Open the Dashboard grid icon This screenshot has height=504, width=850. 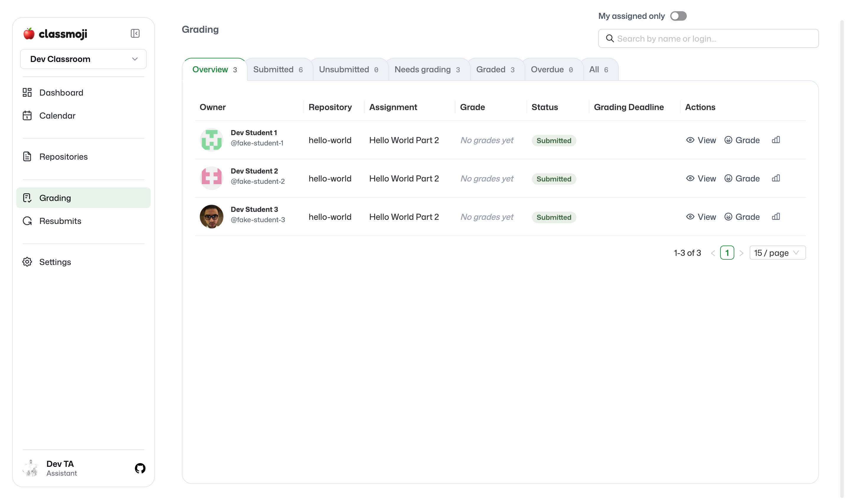pos(27,92)
